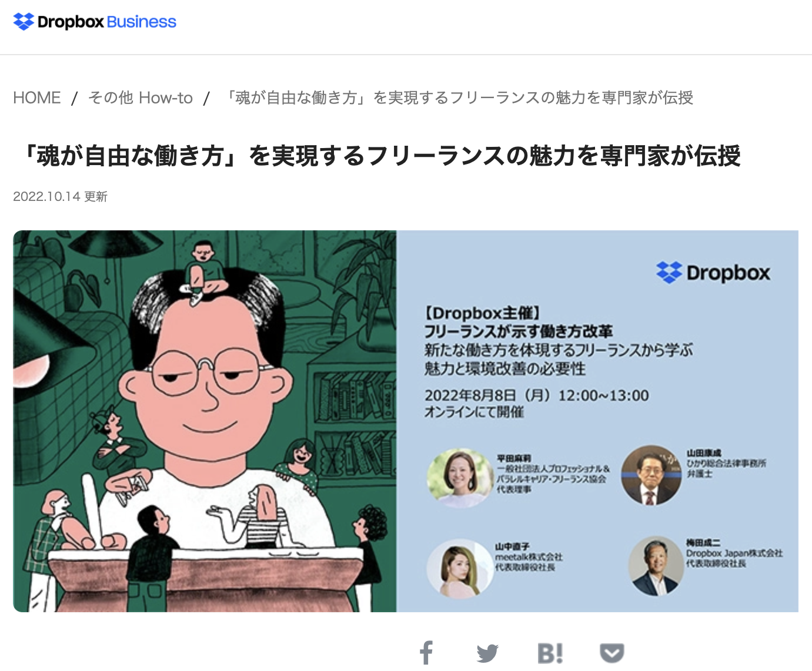Share the article on Facebook
Viewport: 812px width, 671px height.
pos(426,652)
